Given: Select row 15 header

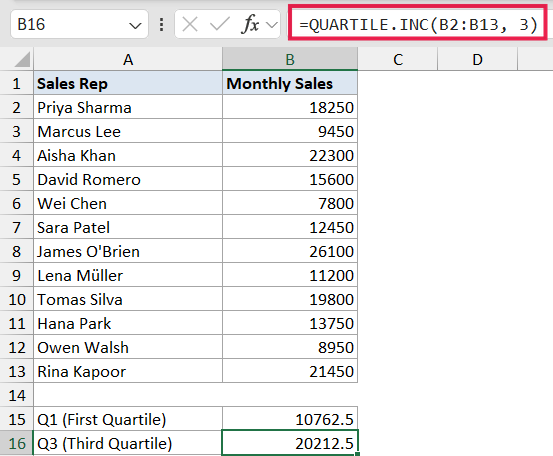Looking at the screenshot, I should click(17, 419).
